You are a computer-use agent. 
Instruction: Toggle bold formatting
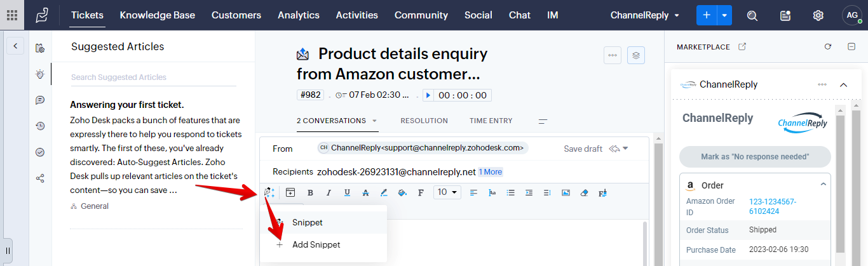coord(310,192)
